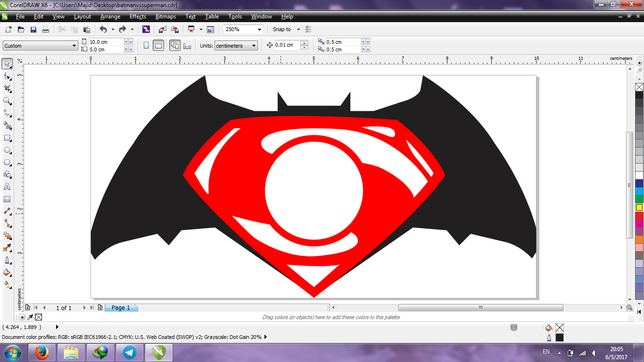Redo the last undone action
The width and height of the screenshot is (644, 362).
123,29
